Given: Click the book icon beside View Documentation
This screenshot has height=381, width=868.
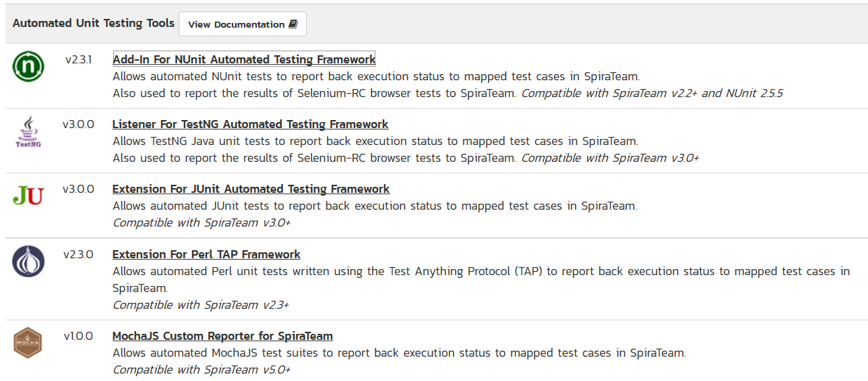Looking at the screenshot, I should point(292,24).
